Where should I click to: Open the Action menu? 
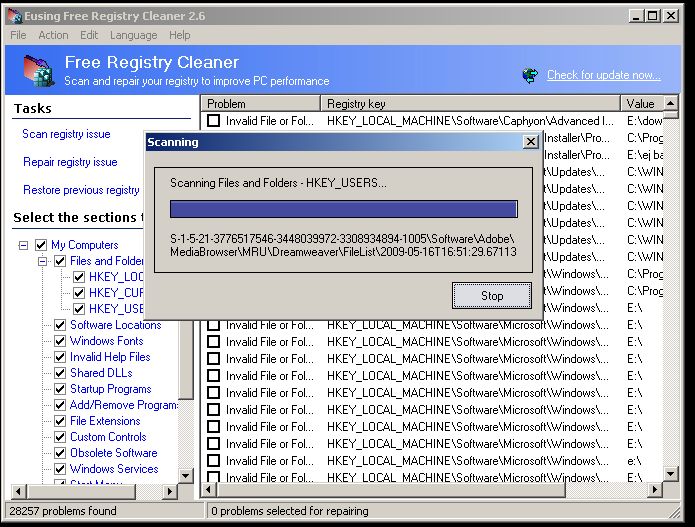pos(53,35)
